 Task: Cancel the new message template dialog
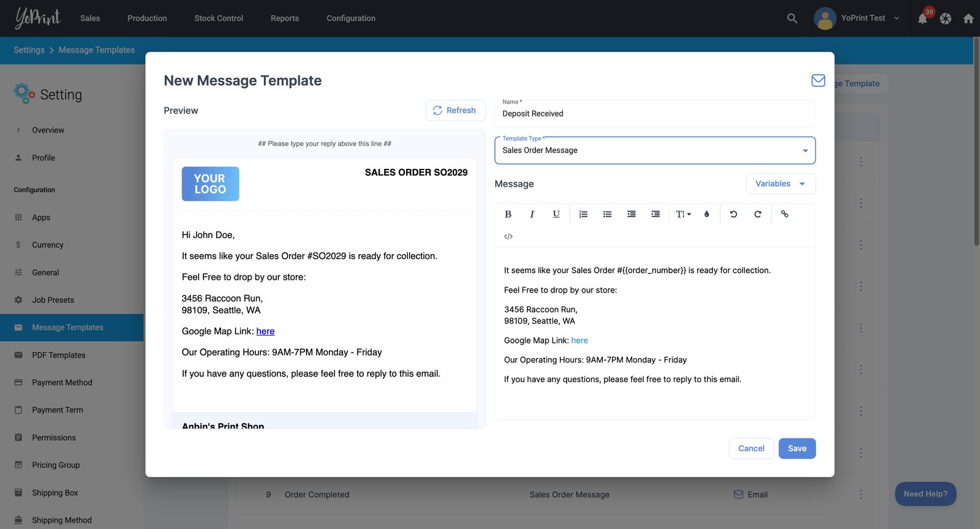[x=751, y=448]
